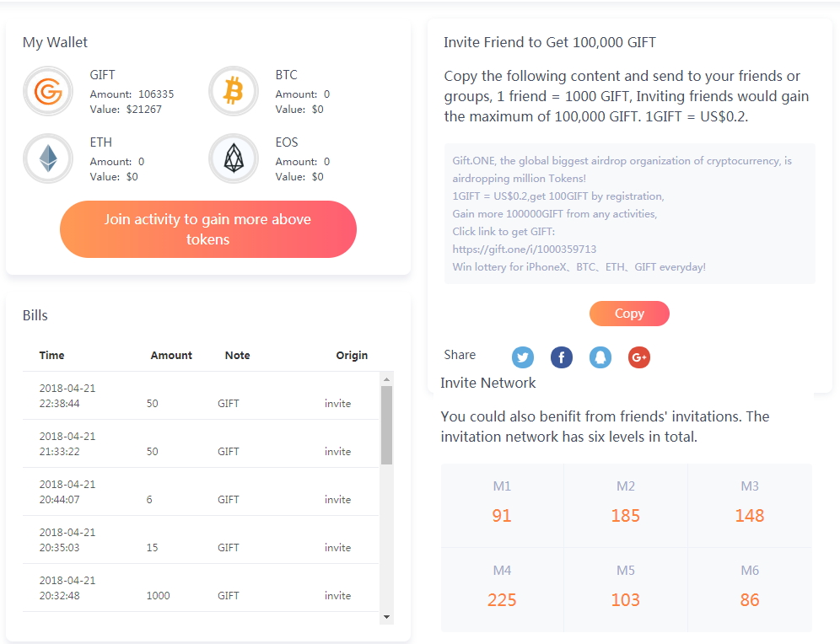Click the Bills scrollbar down arrow
Viewport: 840px width, 644px height.
[x=386, y=617]
